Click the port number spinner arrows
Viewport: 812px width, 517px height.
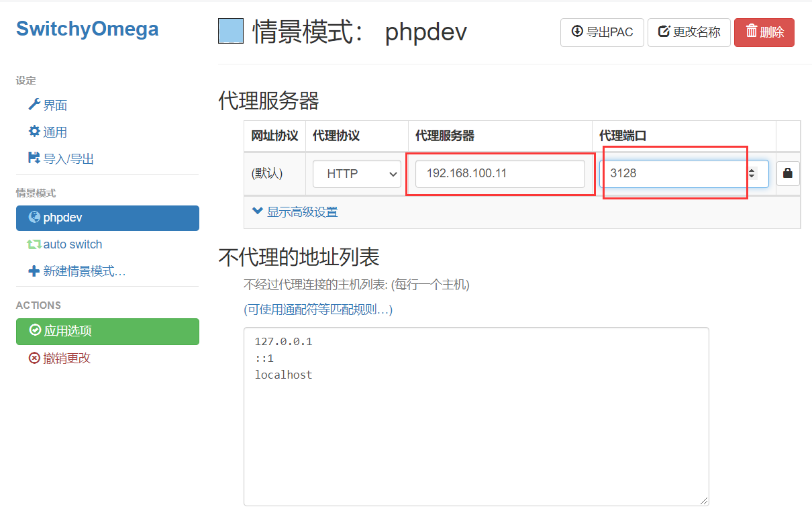click(752, 173)
